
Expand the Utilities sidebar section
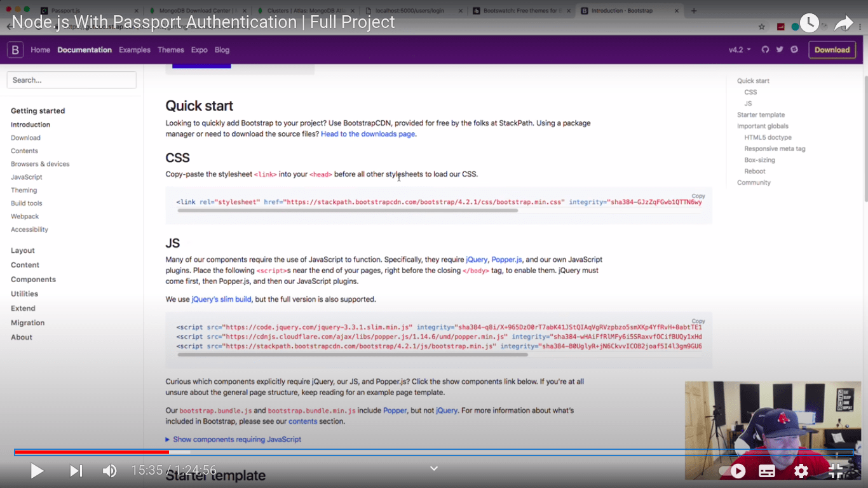click(24, 294)
